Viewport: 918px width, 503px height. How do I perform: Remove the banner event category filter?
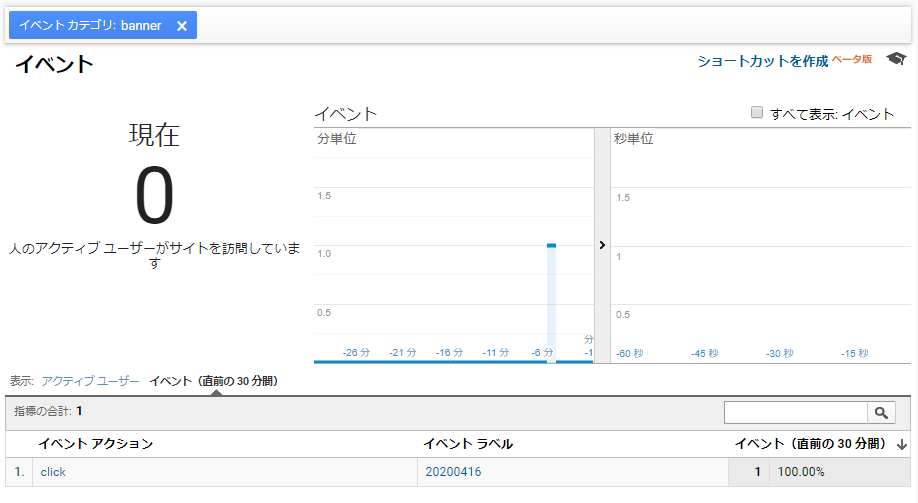(181, 26)
